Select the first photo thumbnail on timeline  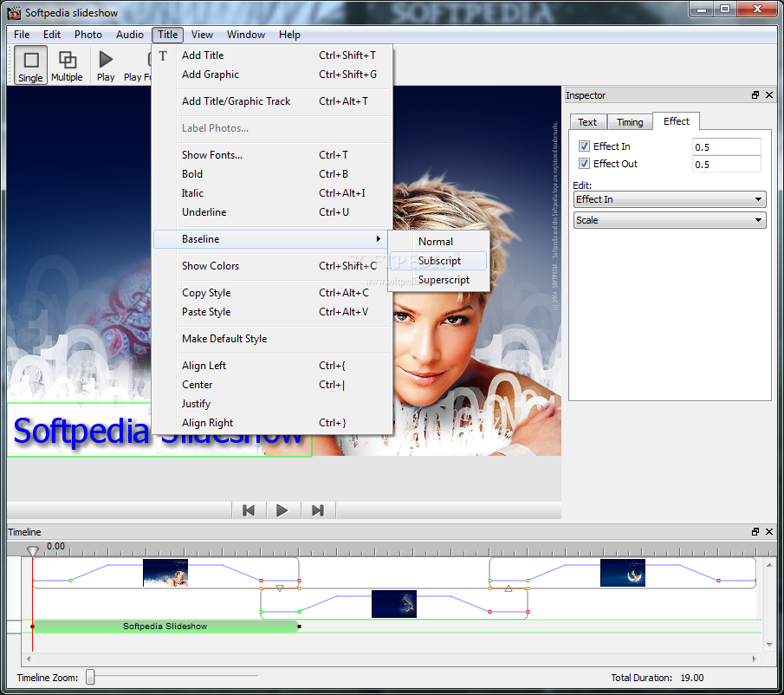[165, 573]
